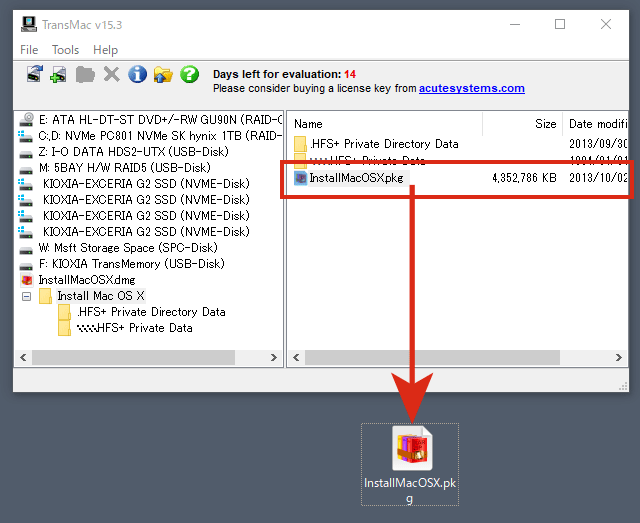Click the TransMac app icon in title bar
Screen dimensions: 640x523
tap(29, 24)
